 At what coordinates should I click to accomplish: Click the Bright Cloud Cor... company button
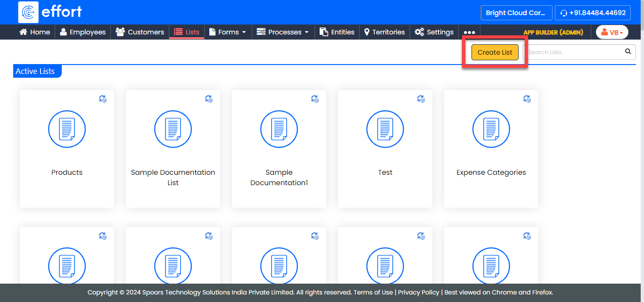click(516, 13)
